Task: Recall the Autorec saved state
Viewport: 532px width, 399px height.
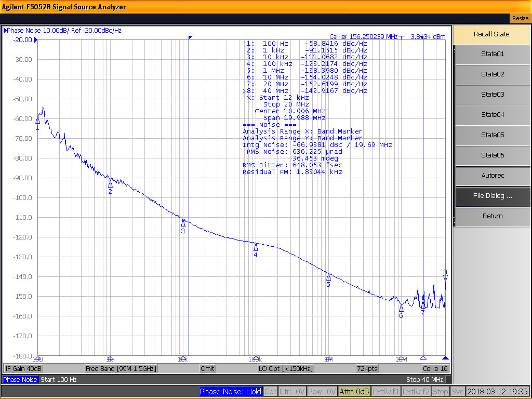Action: pyautogui.click(x=491, y=176)
